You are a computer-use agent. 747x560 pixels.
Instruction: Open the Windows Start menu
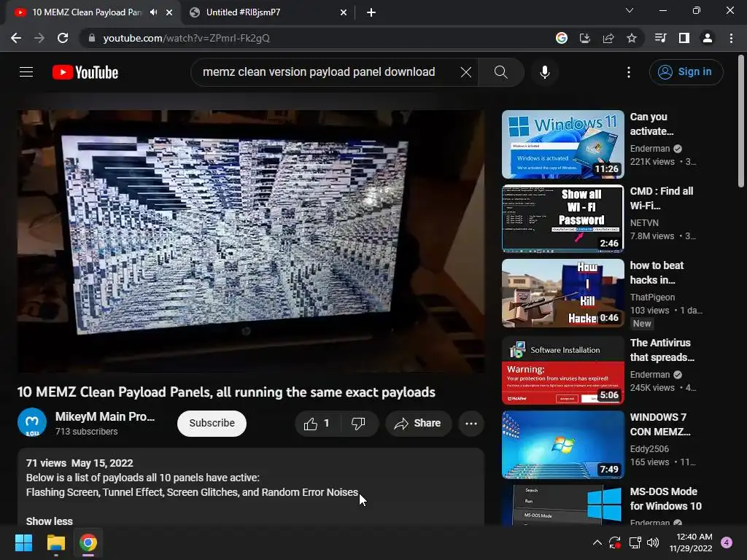coord(23,542)
